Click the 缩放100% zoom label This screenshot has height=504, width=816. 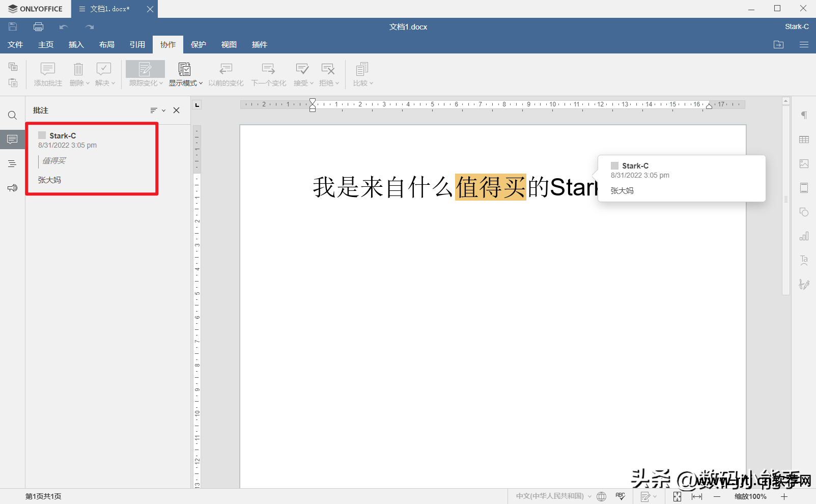click(x=750, y=496)
